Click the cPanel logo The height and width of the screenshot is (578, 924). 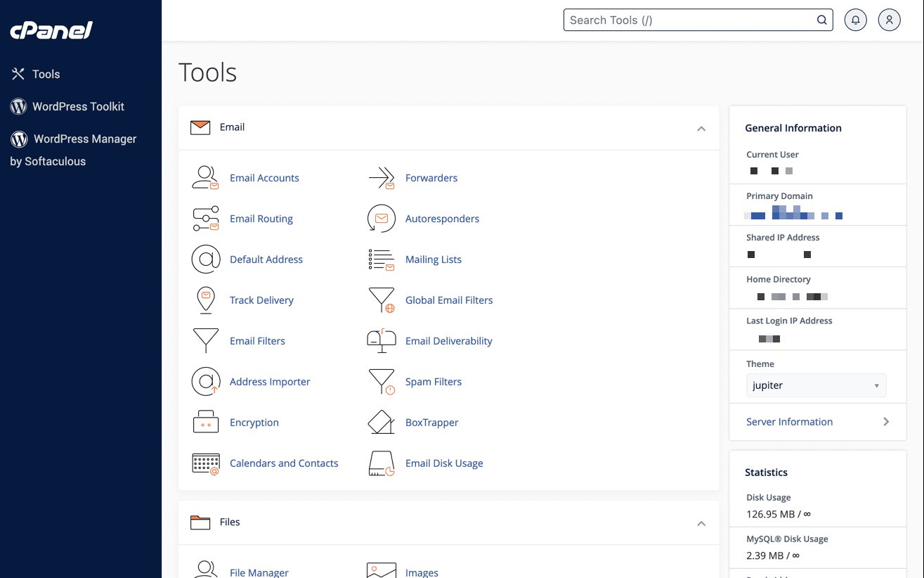coord(51,30)
